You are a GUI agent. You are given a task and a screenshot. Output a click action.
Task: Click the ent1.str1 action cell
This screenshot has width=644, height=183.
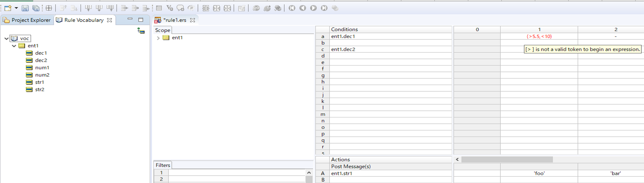point(391,173)
